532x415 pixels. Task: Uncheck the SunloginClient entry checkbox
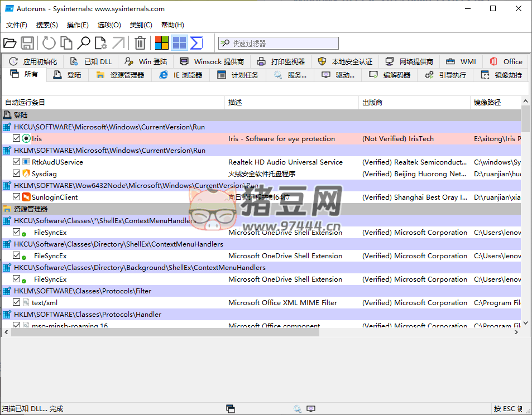tap(17, 197)
